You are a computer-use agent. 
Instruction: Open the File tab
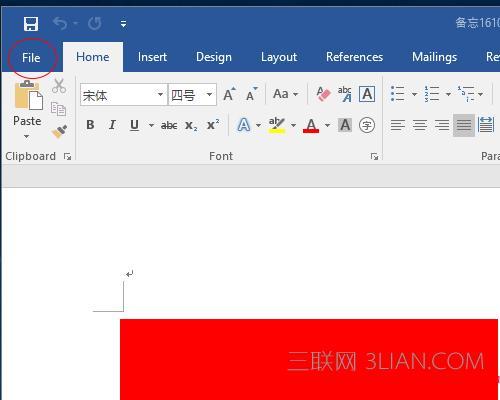point(31,57)
